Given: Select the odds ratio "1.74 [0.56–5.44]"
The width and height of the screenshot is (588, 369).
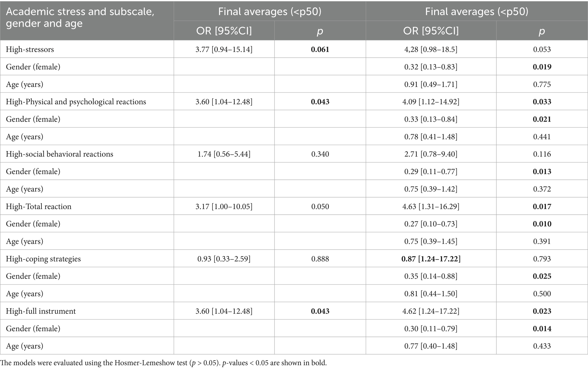Looking at the screenshot, I should tap(224, 154).
